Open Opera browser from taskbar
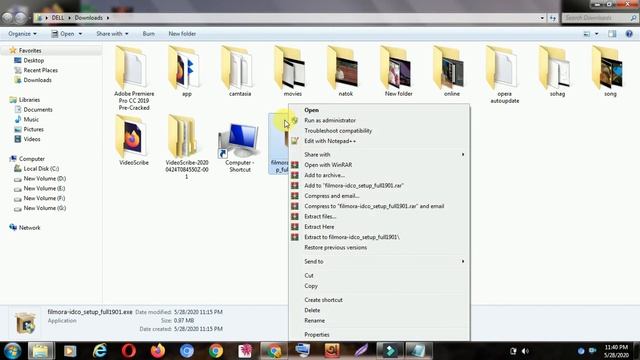Screen dimensions: 640x360 pos(129,351)
